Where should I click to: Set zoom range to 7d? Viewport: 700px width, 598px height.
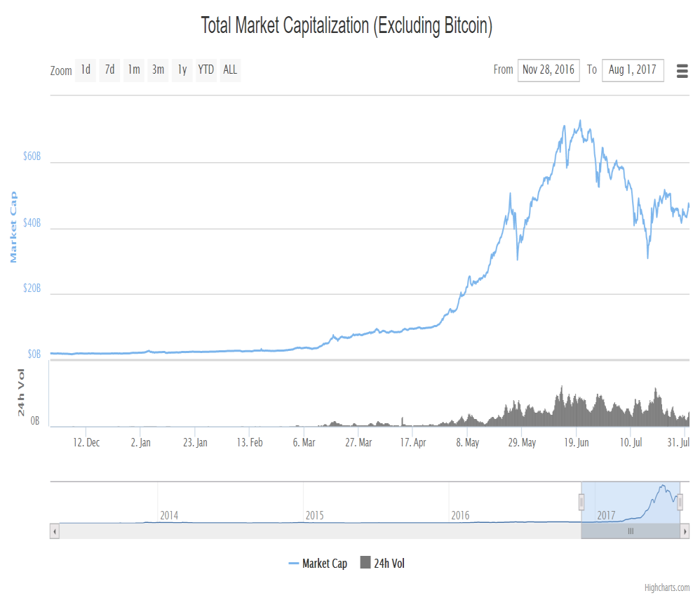click(x=109, y=70)
